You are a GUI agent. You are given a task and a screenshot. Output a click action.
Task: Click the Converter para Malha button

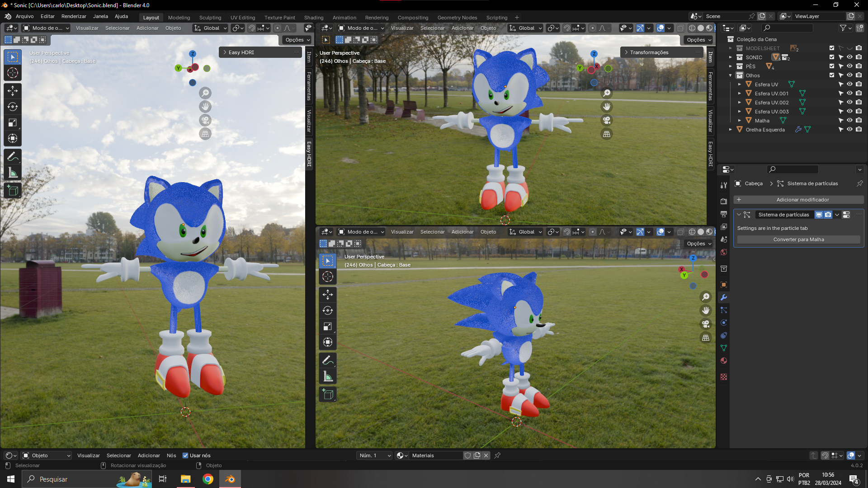pyautogui.click(x=798, y=239)
